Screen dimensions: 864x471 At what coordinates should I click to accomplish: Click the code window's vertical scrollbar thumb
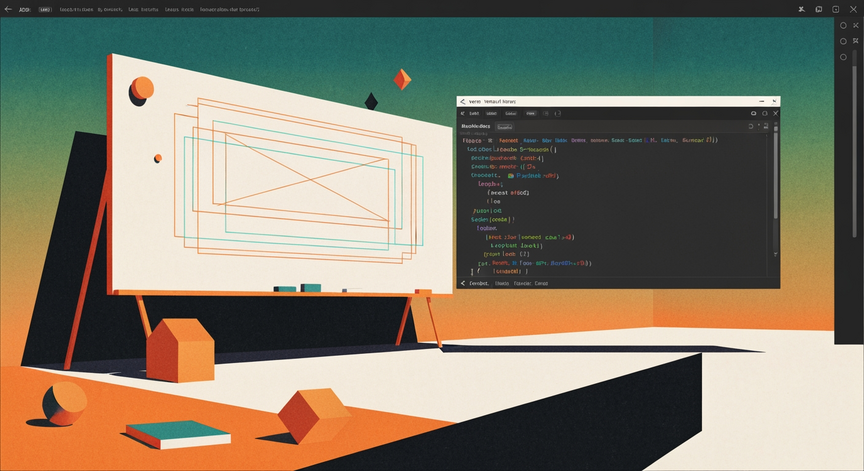click(x=775, y=174)
